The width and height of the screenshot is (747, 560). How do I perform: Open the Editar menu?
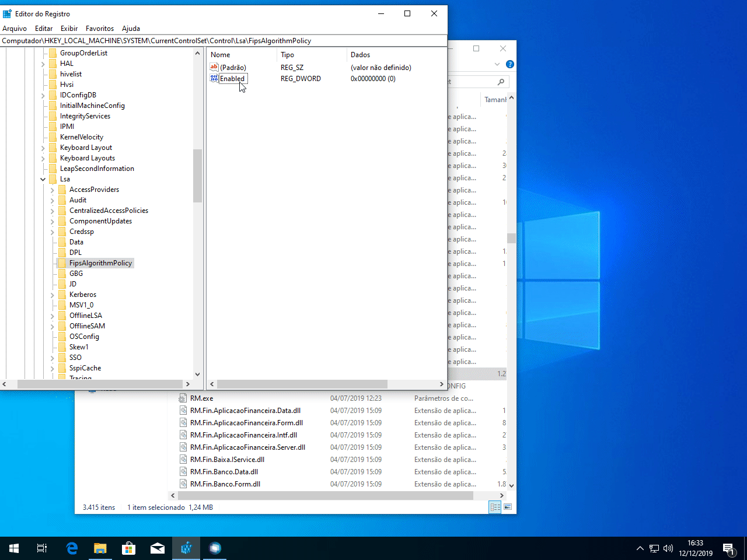click(x=44, y=28)
